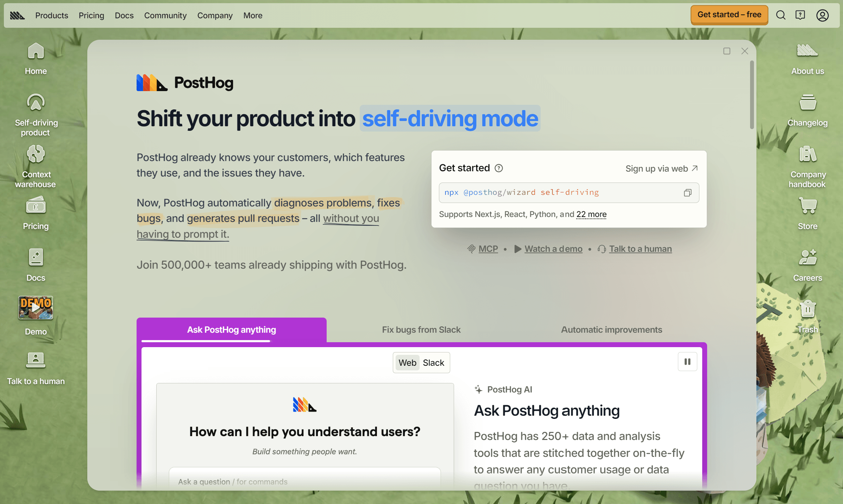Screen dimensions: 843x504
Task: Select the Web toggle option
Action: click(x=408, y=363)
